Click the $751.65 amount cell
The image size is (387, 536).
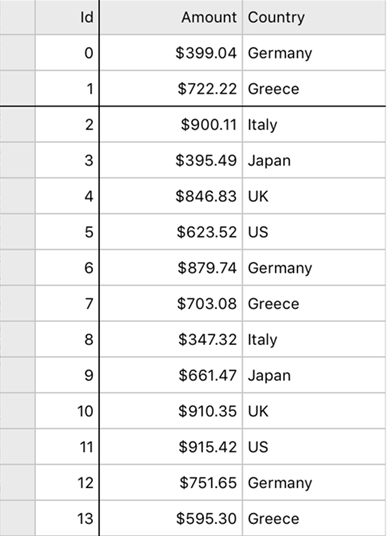click(171, 483)
